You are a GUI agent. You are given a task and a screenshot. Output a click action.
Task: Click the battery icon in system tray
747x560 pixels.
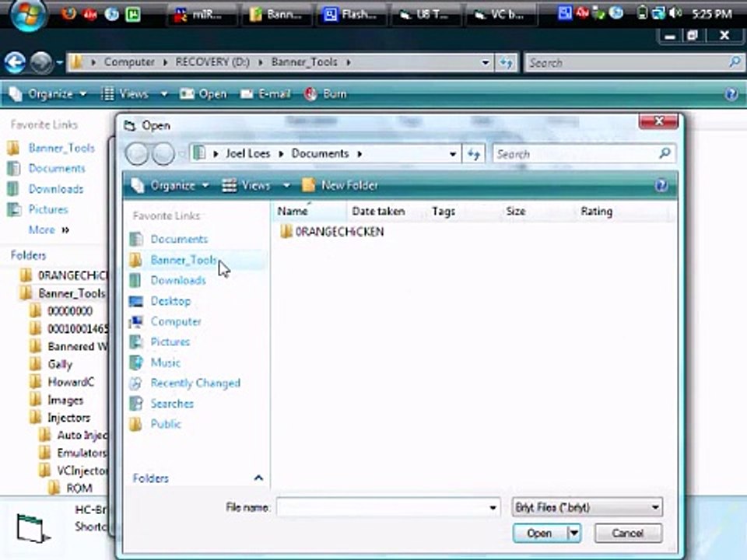click(x=642, y=13)
